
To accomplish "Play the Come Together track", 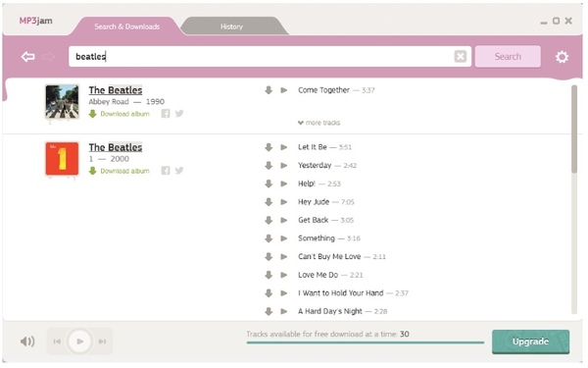I will pos(284,90).
